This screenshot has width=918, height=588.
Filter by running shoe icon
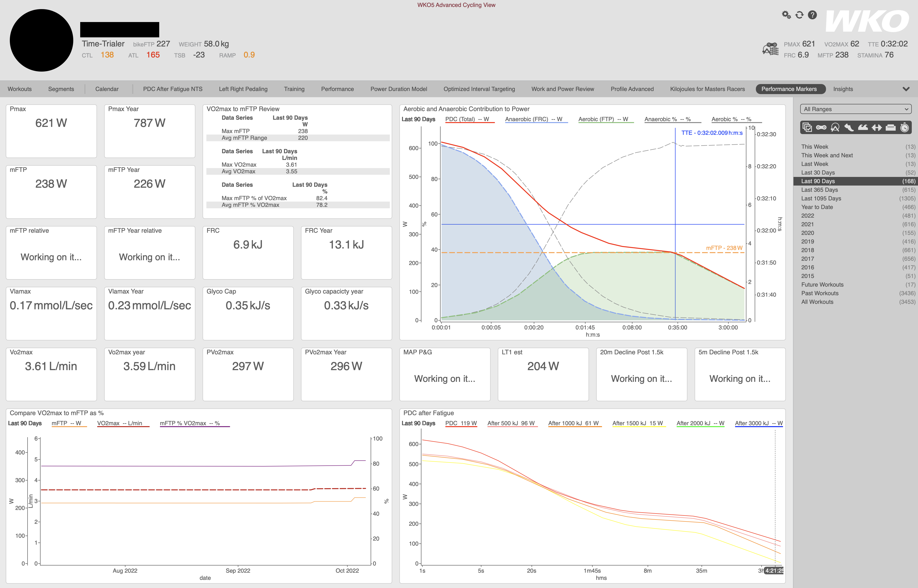pyautogui.click(x=849, y=128)
